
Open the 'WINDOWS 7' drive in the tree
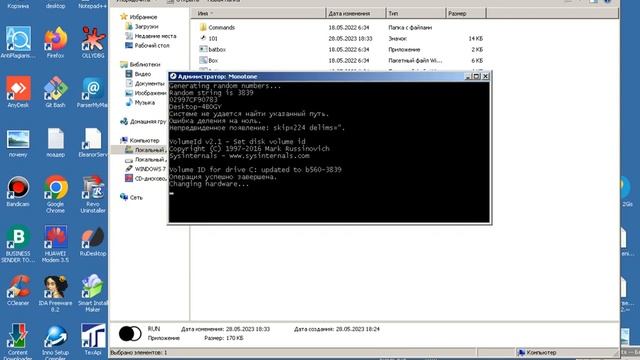coord(146,169)
